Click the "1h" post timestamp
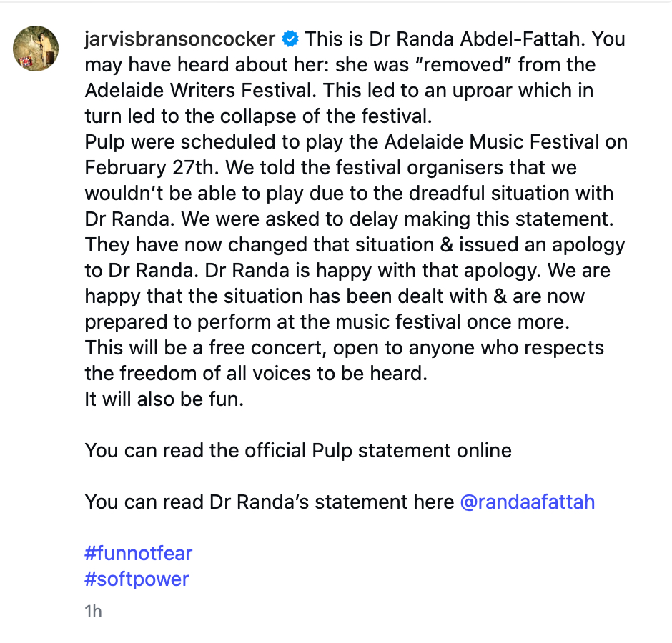Image resolution: width=672 pixels, height=643 pixels. pos(93,612)
